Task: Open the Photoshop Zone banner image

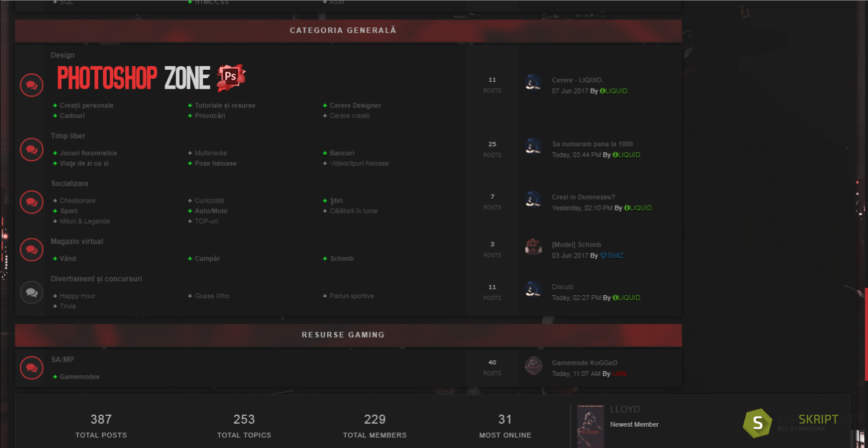Action: 151,78
